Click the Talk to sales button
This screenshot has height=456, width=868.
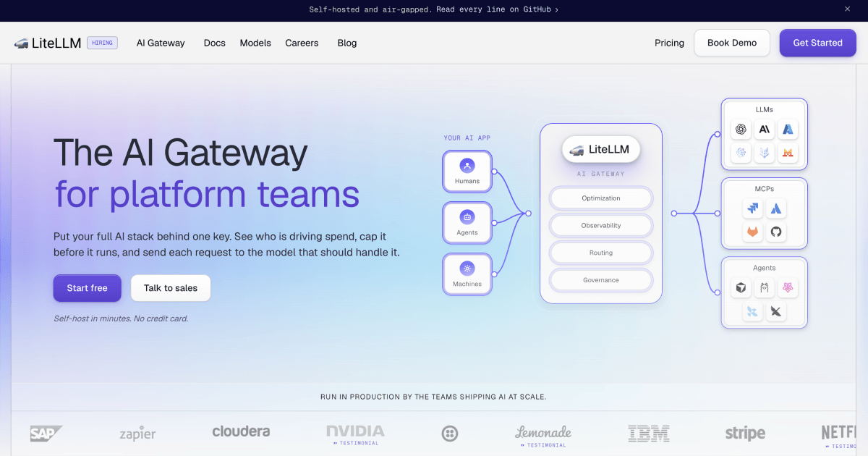tap(171, 288)
